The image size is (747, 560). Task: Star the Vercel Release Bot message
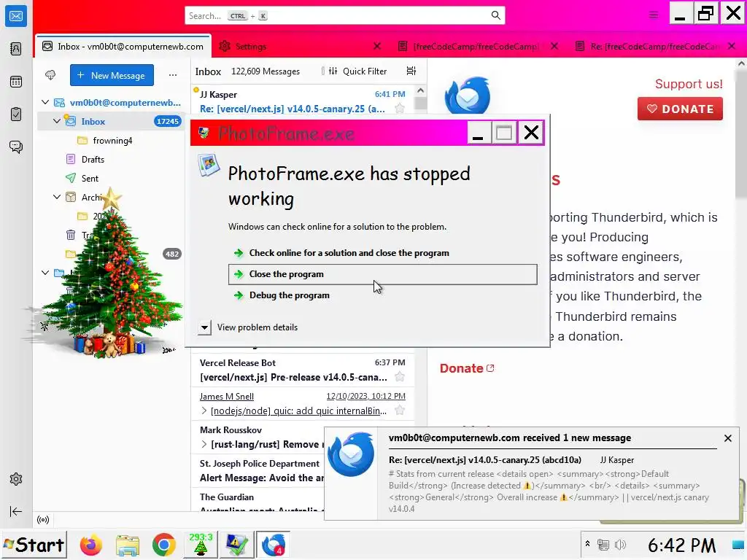[x=400, y=377]
